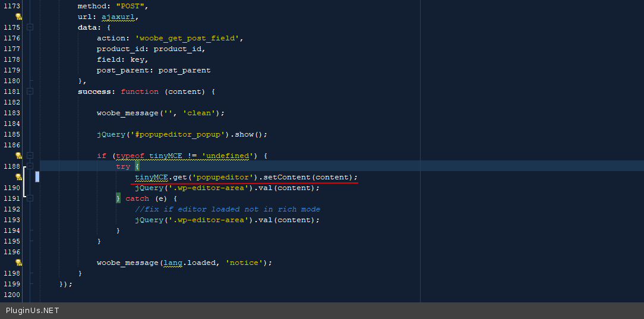Click the PluginUs.NET label
644x319 pixels.
[x=33, y=311]
